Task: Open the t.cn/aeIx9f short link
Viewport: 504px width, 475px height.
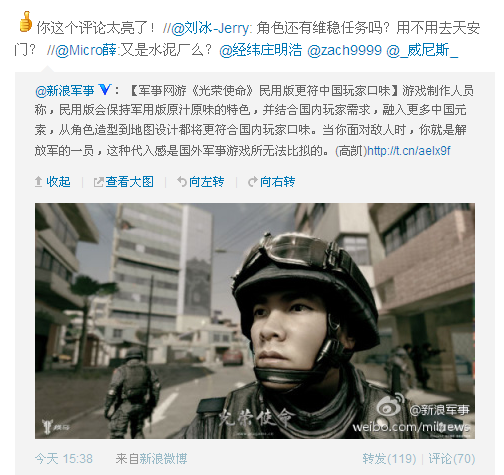Action: [x=409, y=151]
